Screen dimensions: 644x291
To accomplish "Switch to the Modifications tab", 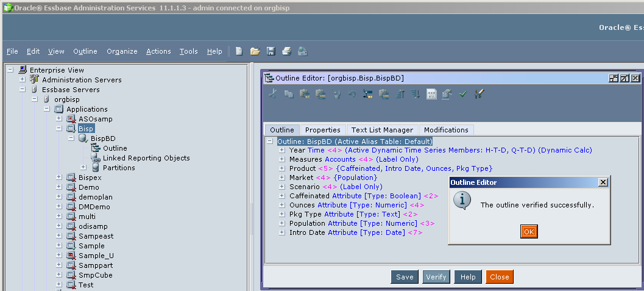I will [x=446, y=130].
